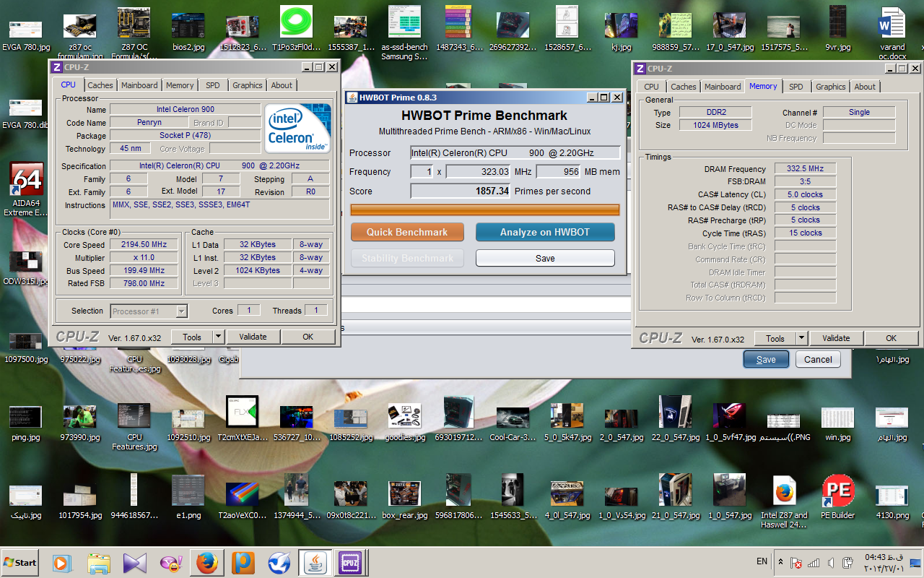Open the blue bird app in taskbar

279,563
